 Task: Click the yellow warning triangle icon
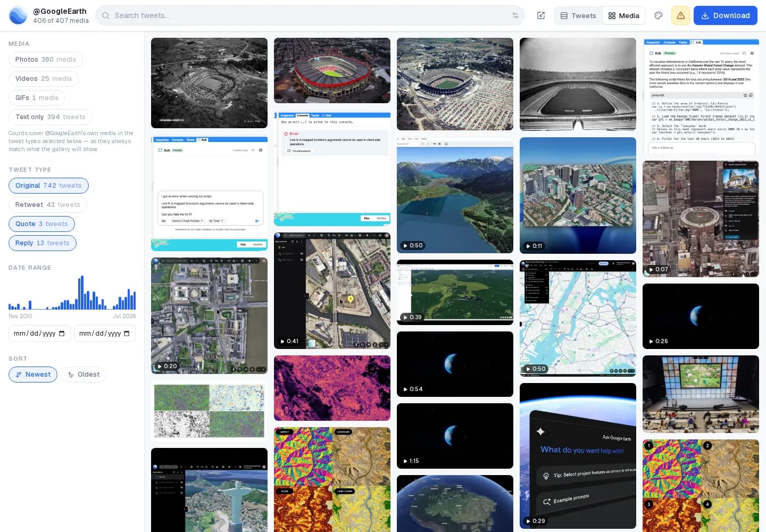[x=681, y=15]
